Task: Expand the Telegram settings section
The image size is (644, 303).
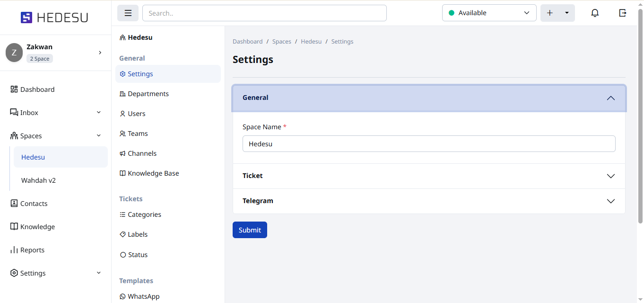Action: 610,201
